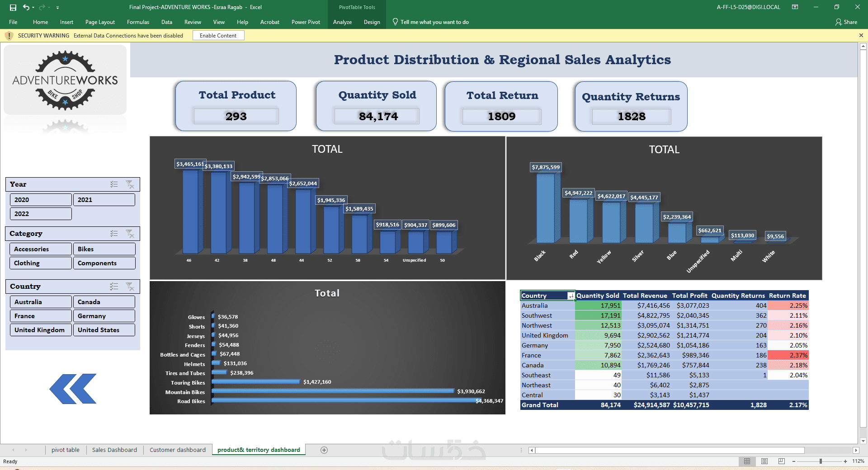Switch to the Sales Dashboard sheet tab
868x470 pixels.
pos(114,450)
